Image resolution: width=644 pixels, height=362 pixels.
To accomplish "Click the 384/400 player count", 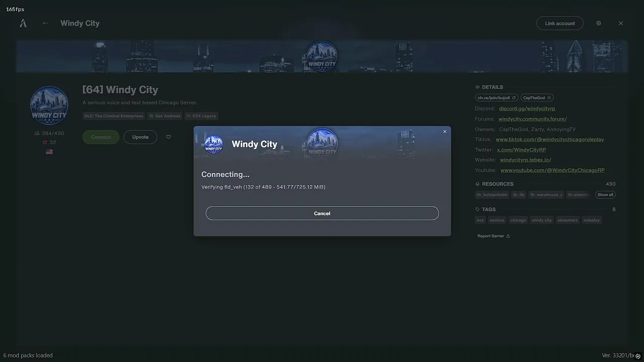I will pos(53,133).
